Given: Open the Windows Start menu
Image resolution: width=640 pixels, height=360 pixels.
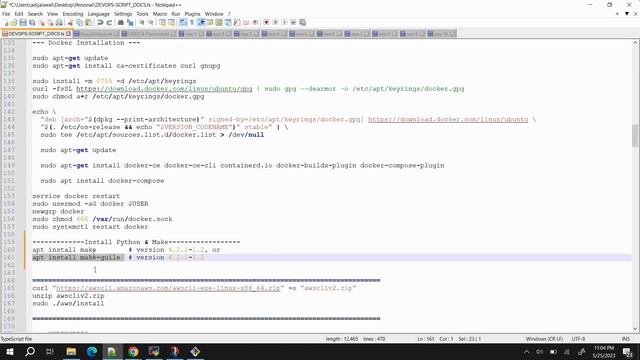Looking at the screenshot, I should click(x=10, y=351).
